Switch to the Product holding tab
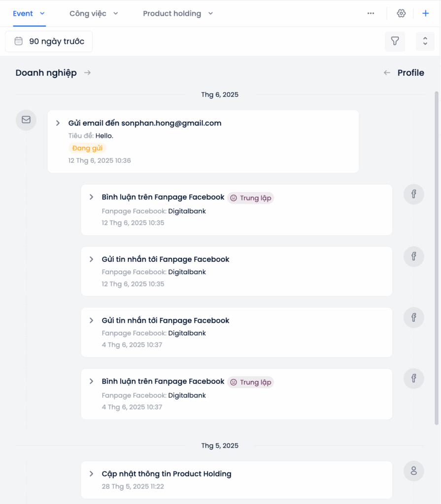441x504 pixels. (x=178, y=13)
